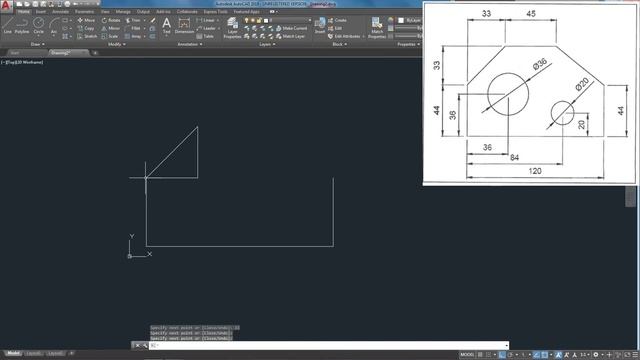Click Edit Attributes
This screenshot has width=640, height=360.
tap(344, 36)
